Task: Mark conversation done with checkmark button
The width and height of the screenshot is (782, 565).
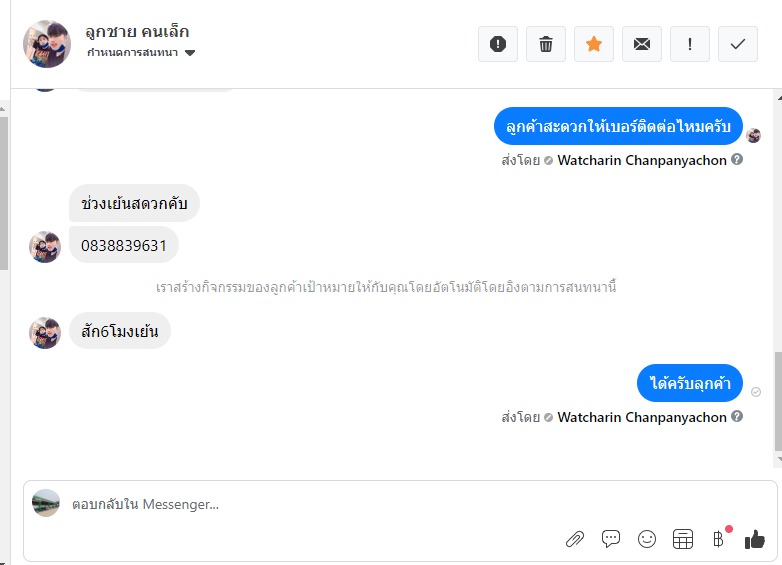Action: coord(738,44)
